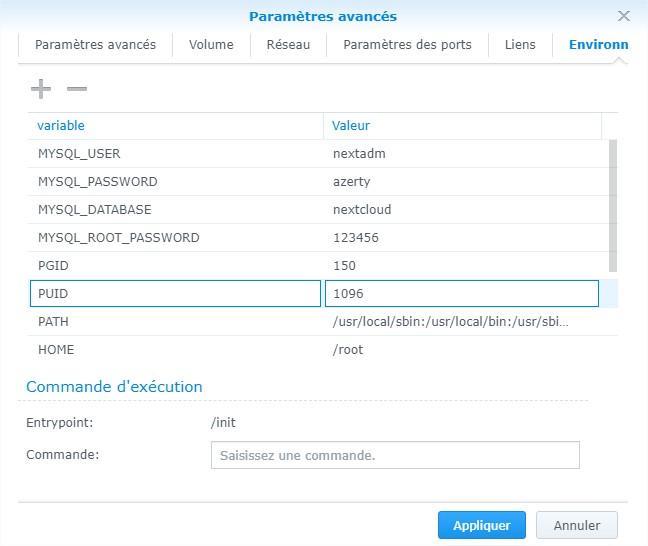
Task: Focus the Commande input field
Action: coord(395,455)
